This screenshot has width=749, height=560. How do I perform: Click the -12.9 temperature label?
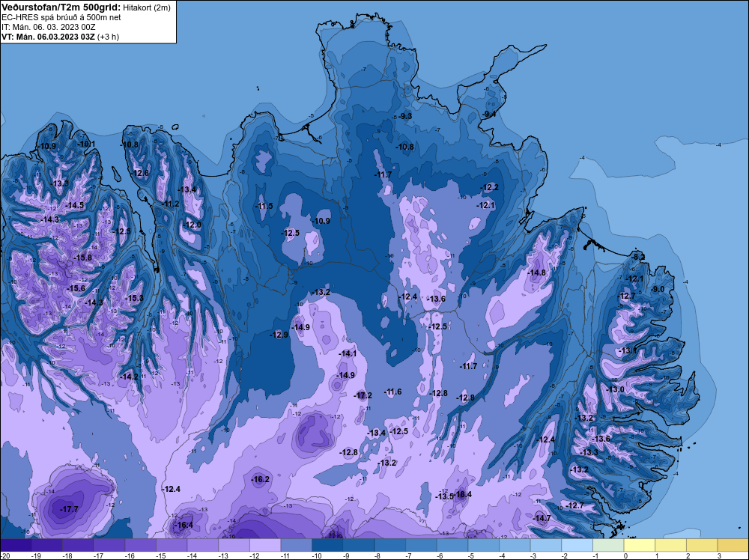[279, 335]
